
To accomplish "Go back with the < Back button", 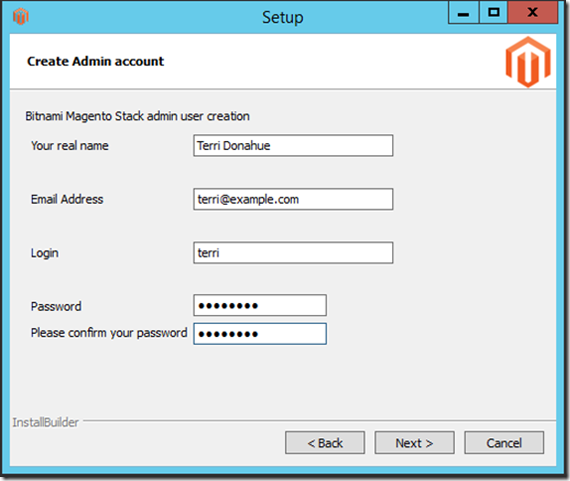I will 325,442.
